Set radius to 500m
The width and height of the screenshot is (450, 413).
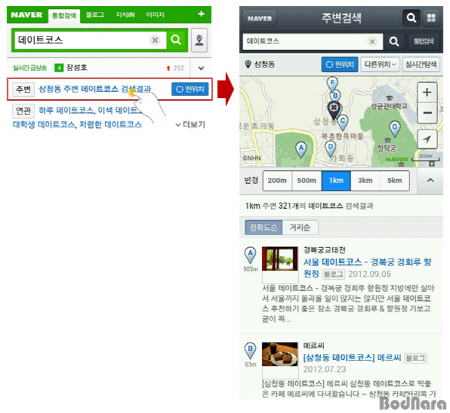307,181
